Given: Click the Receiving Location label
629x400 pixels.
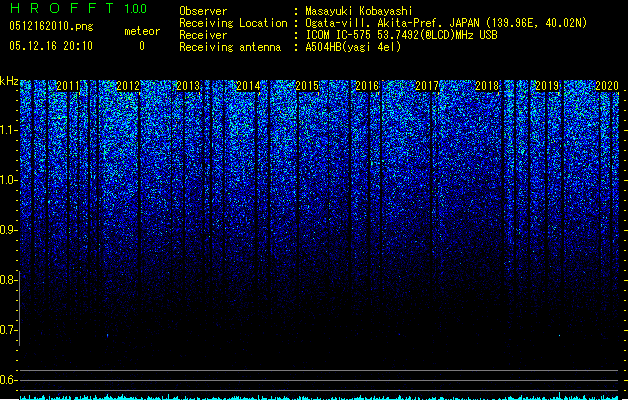Looking at the screenshot, I should [x=233, y=23].
